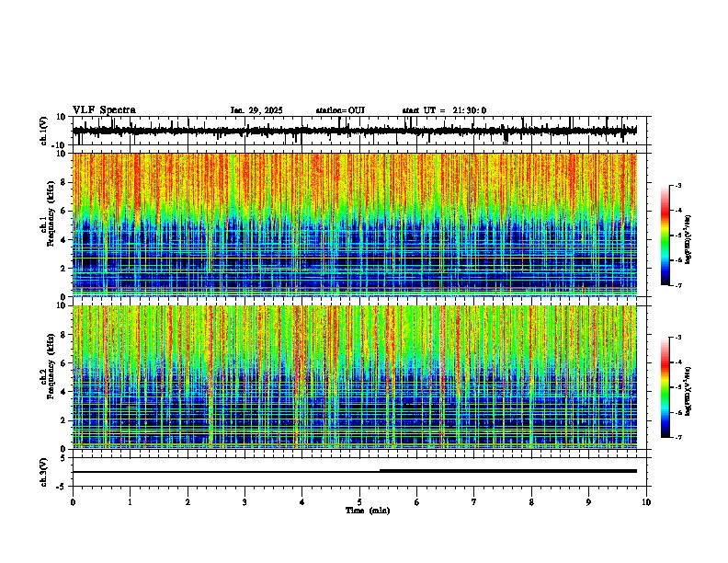Click the "-7" label on ch.2 color bar
The height and width of the screenshot is (563, 728).
click(677, 438)
